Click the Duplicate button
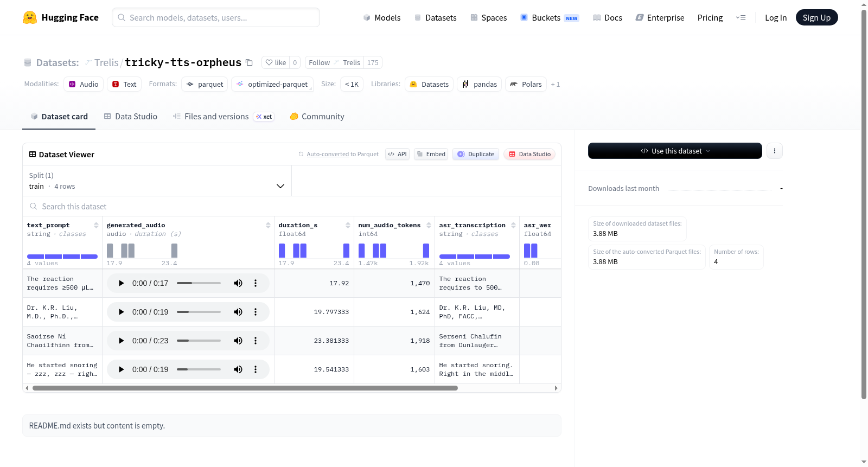The width and height of the screenshot is (868, 467). pyautogui.click(x=476, y=154)
